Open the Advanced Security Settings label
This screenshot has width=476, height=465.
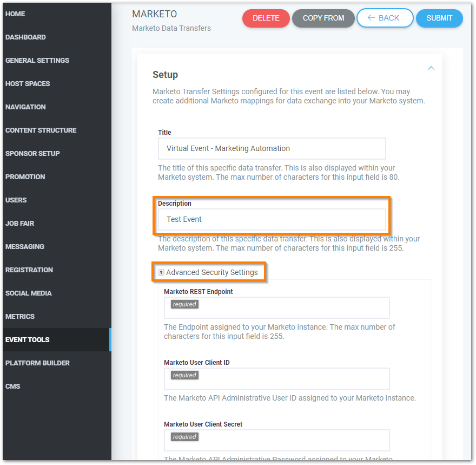(211, 272)
